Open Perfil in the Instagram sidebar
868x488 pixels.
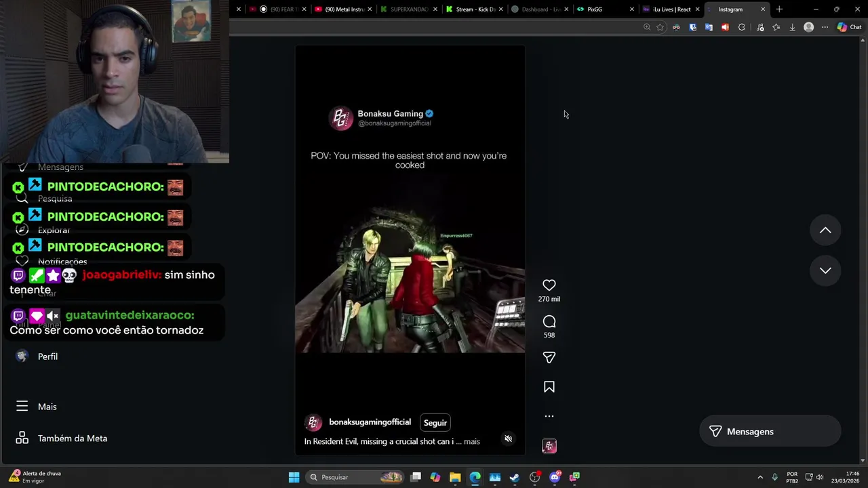click(37, 357)
